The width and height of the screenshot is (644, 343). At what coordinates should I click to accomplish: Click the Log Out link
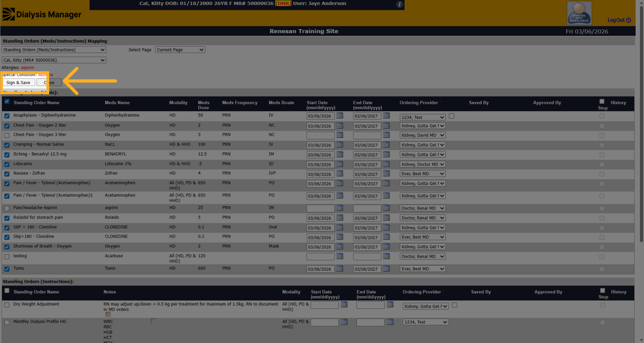coord(619,20)
